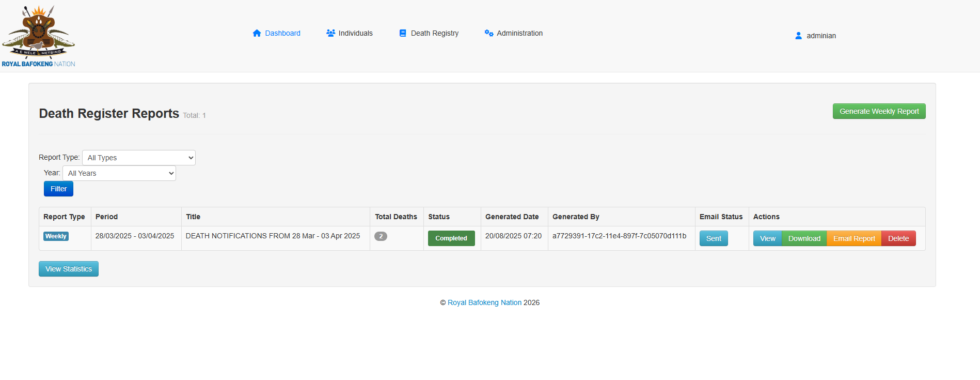View the weekly death report
Image resolution: width=980 pixels, height=380 pixels.
pyautogui.click(x=767, y=238)
